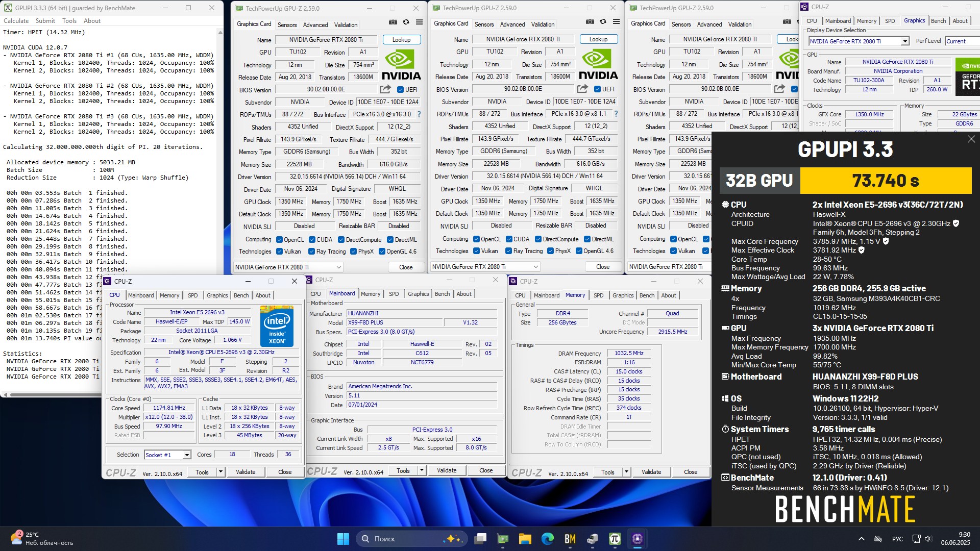Screen dimensions: 980x551
Task: Open File Explorer from taskbar
Action: point(525,539)
